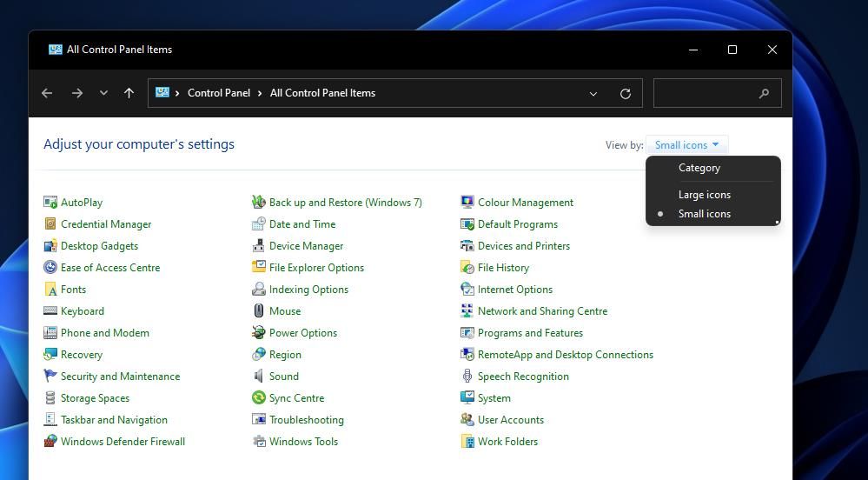Go up one level with up arrow
The width and height of the screenshot is (868, 480).
(x=129, y=93)
